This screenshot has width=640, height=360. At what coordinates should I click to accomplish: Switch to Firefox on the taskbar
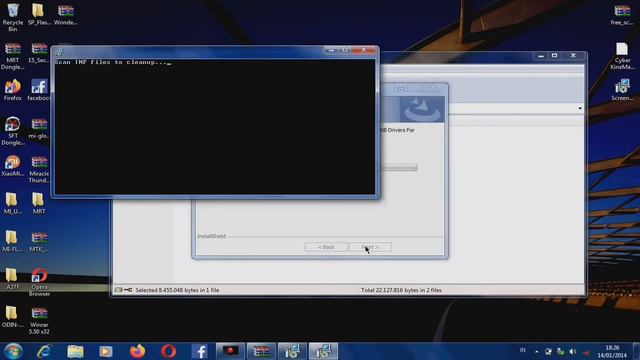click(x=138, y=351)
